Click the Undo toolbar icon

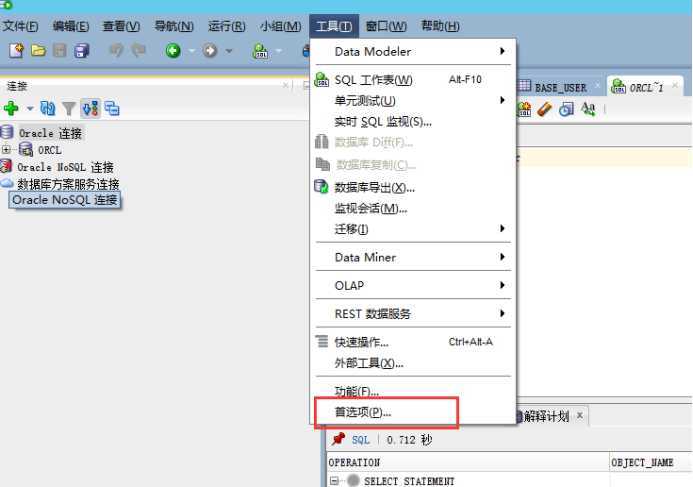click(116, 50)
